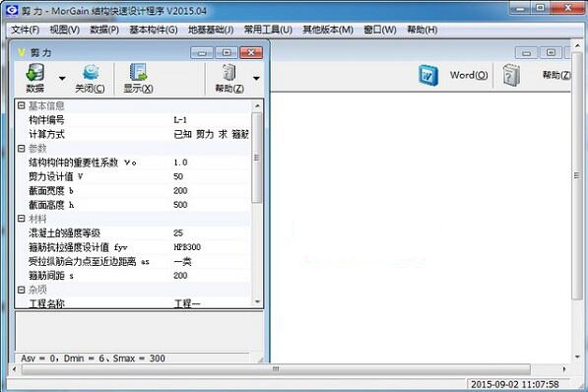Open the 常用工具(U) menu
The width and height of the screenshot is (588, 392).
(268, 30)
